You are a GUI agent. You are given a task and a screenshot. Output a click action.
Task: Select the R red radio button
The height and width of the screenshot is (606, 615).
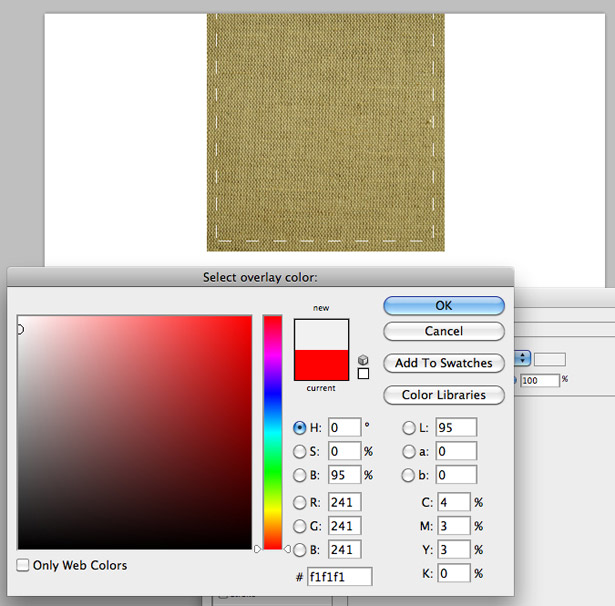299,502
